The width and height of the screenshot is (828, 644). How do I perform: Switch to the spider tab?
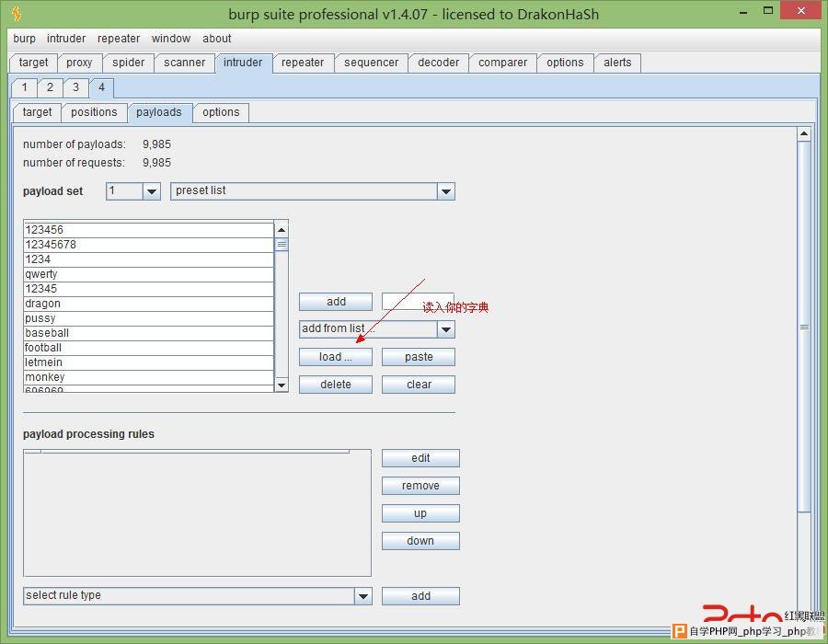click(128, 63)
